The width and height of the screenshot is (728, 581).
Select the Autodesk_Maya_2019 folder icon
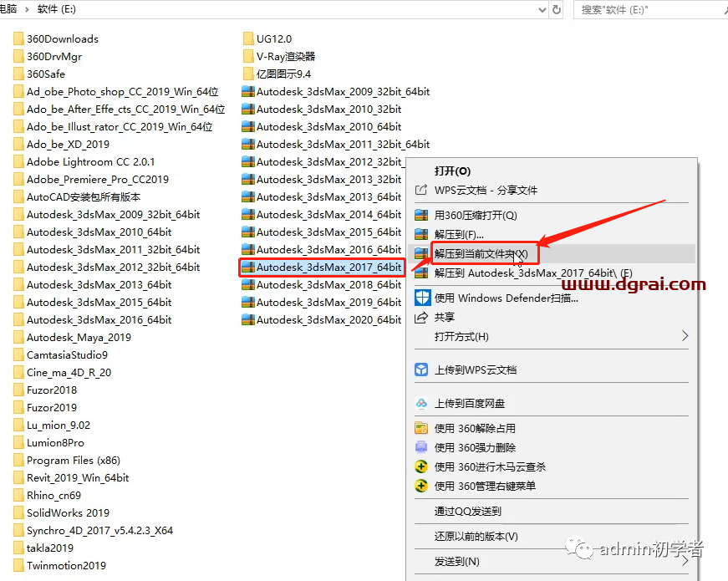click(18, 338)
